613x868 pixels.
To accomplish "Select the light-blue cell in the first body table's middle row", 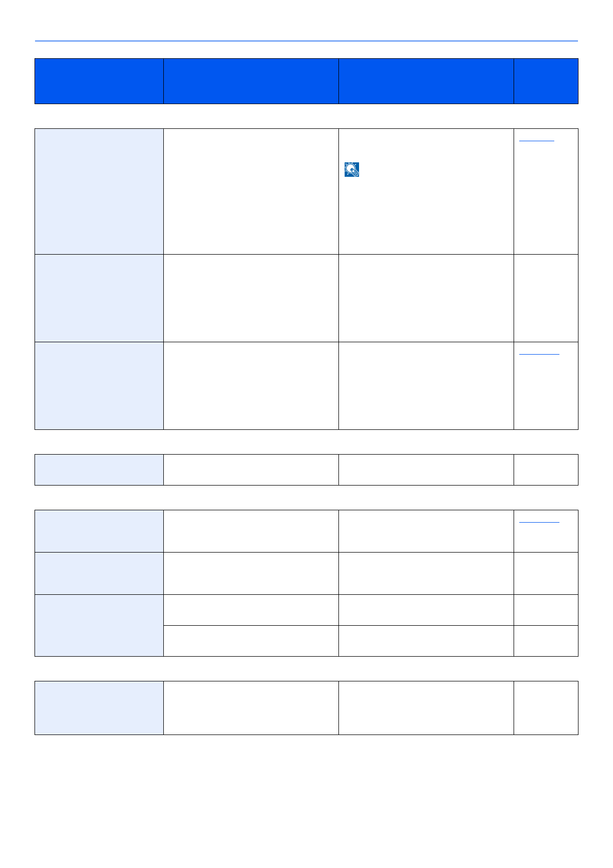I will click(x=99, y=298).
